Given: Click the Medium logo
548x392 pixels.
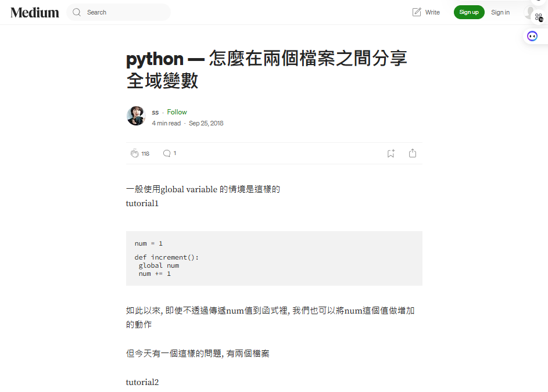Looking at the screenshot, I should click(35, 13).
